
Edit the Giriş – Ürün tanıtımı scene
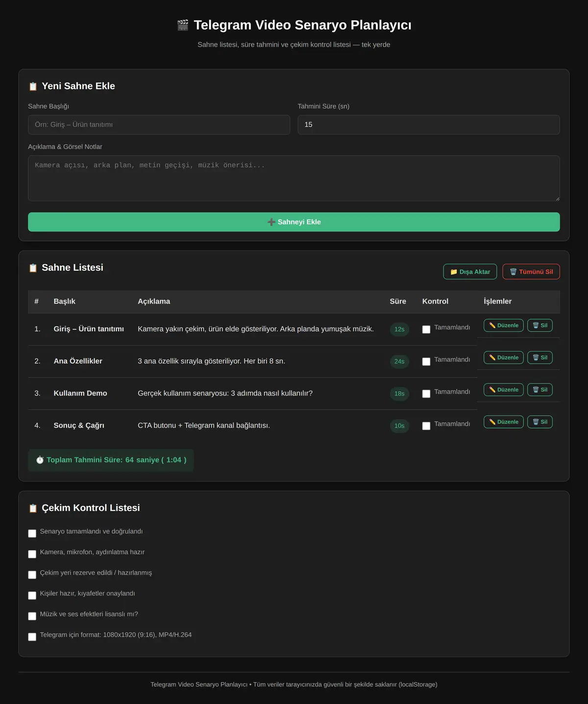[x=504, y=326]
